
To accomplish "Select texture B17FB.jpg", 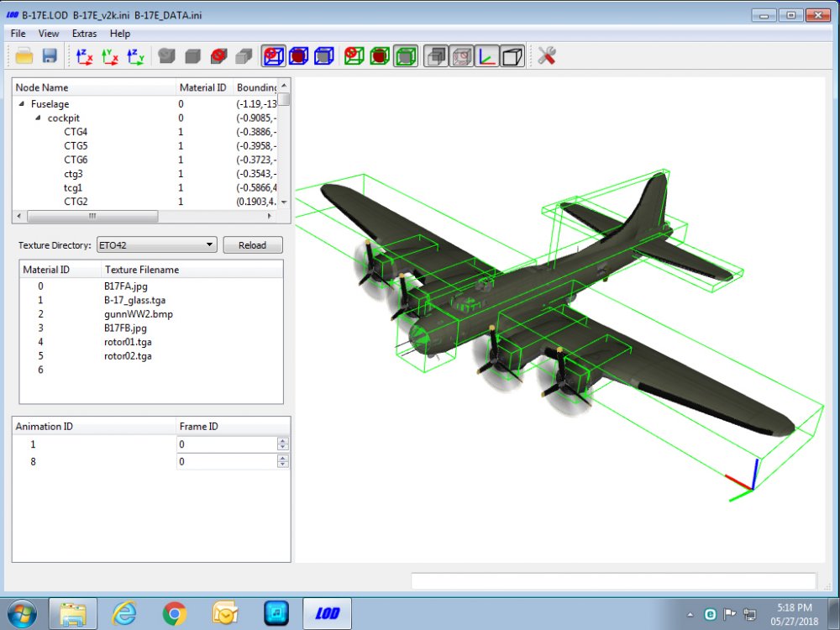I will (125, 328).
